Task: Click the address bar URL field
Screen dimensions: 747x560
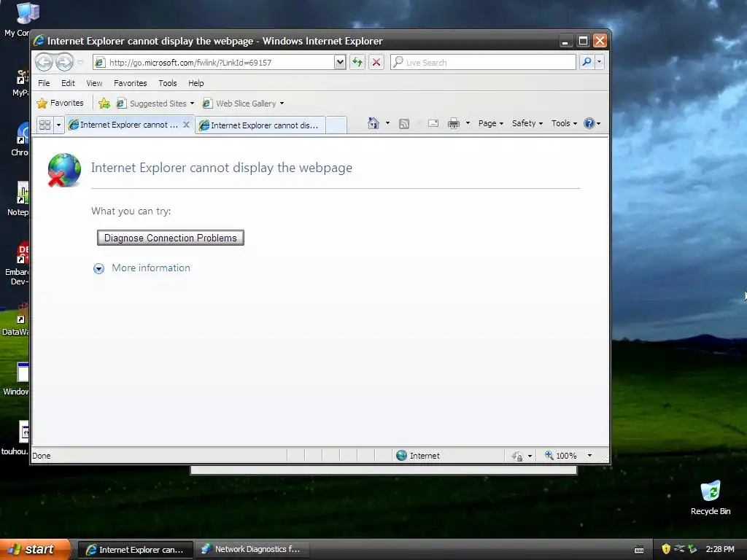Action: coord(214,63)
